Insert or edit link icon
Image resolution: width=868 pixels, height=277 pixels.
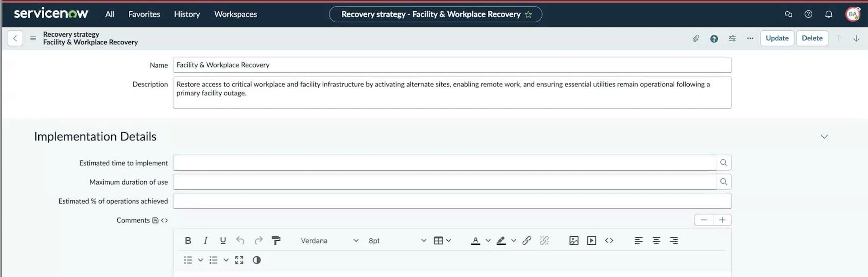(527, 241)
